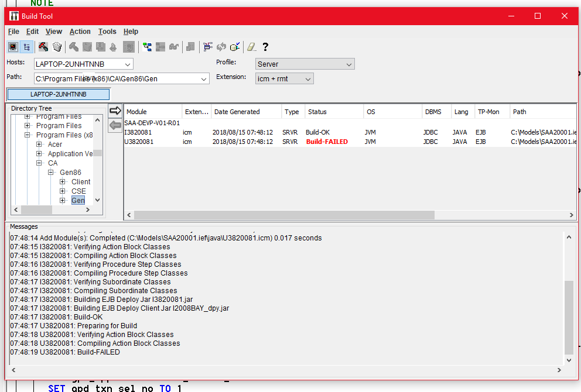Expand the Application Ve folder node
Image resolution: width=581 pixels, height=392 pixels.
tap(39, 154)
